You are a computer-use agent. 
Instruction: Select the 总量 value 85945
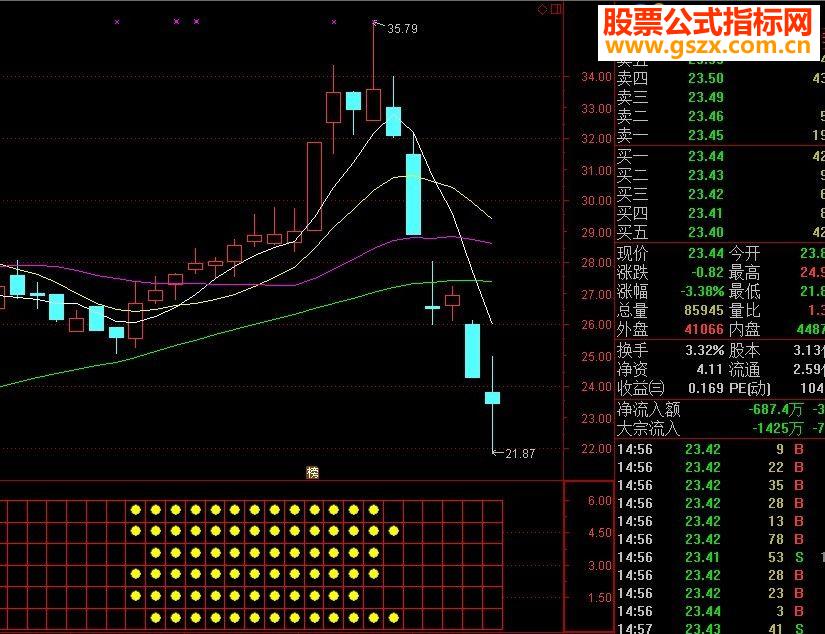click(704, 310)
